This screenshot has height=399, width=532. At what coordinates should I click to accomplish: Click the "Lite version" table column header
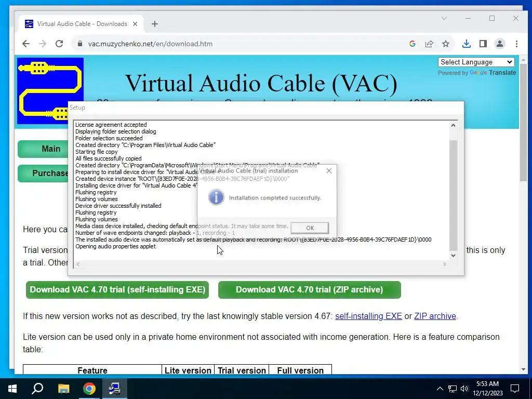click(188, 370)
